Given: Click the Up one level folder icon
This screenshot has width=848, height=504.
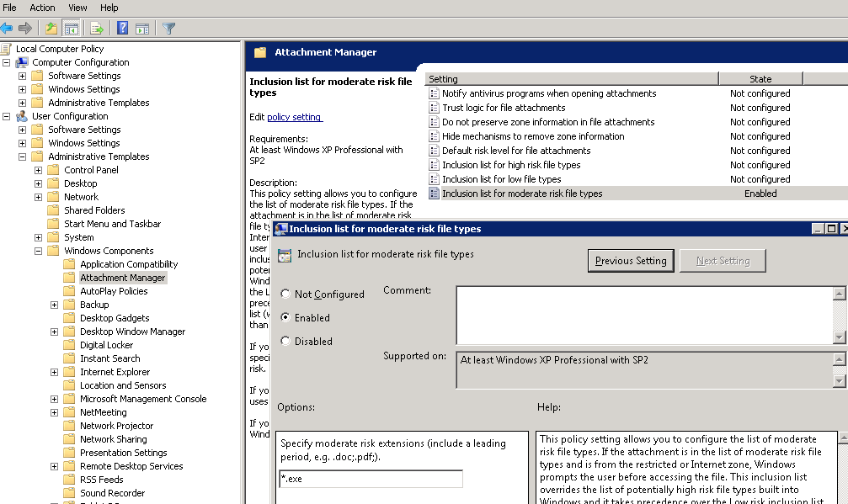Looking at the screenshot, I should pyautogui.click(x=51, y=29).
